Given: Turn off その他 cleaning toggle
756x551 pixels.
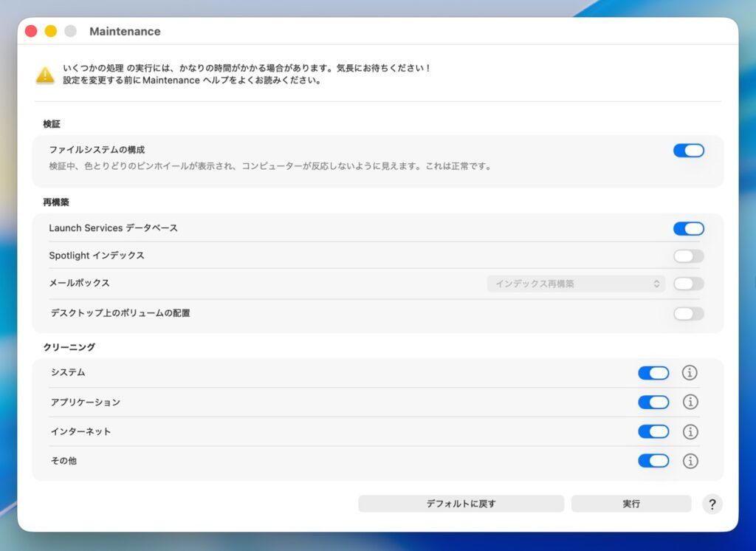Looking at the screenshot, I should [653, 461].
